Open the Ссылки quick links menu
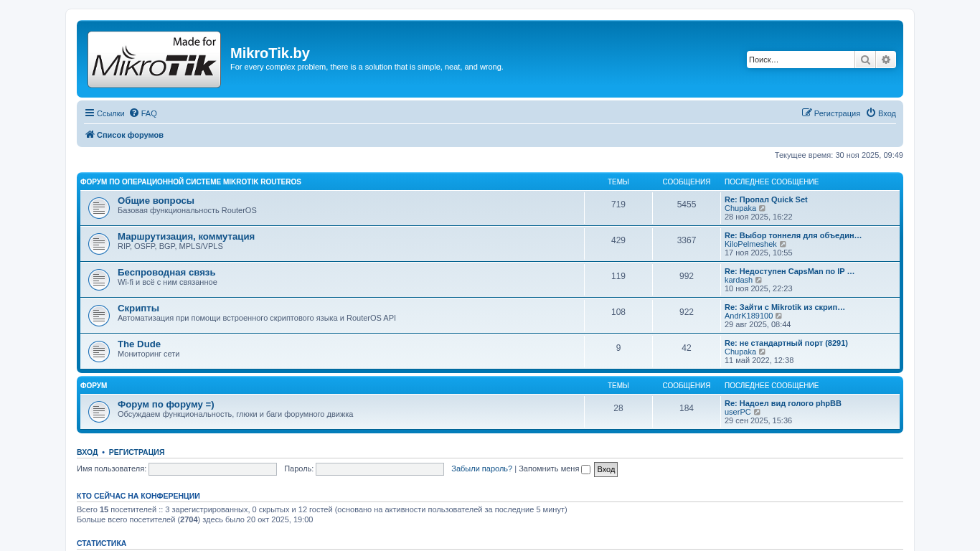 [x=105, y=113]
